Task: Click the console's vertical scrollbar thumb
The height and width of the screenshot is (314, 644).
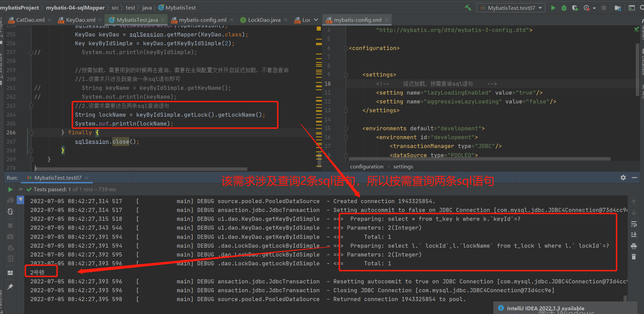Action: (x=625, y=299)
